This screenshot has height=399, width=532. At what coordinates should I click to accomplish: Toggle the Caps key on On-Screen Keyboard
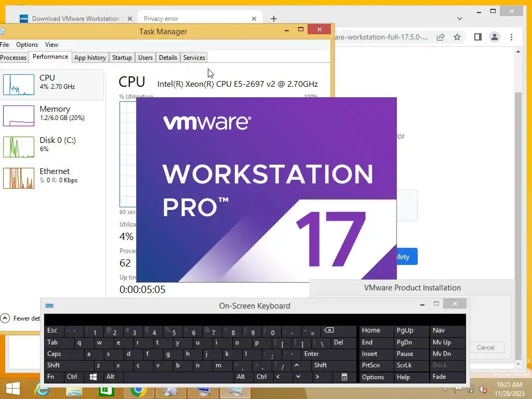[x=64, y=354]
